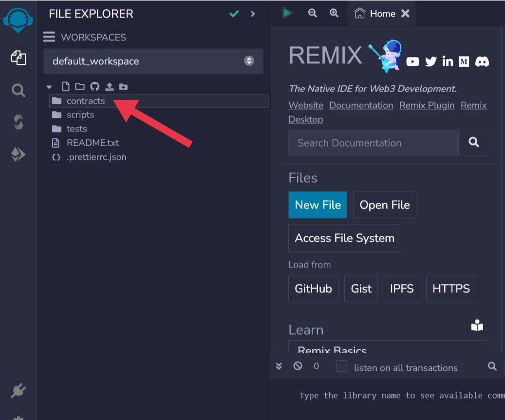Image resolution: width=505 pixels, height=420 pixels.
Task: Upload a folder icon in explorer toolbar
Action: (123, 86)
